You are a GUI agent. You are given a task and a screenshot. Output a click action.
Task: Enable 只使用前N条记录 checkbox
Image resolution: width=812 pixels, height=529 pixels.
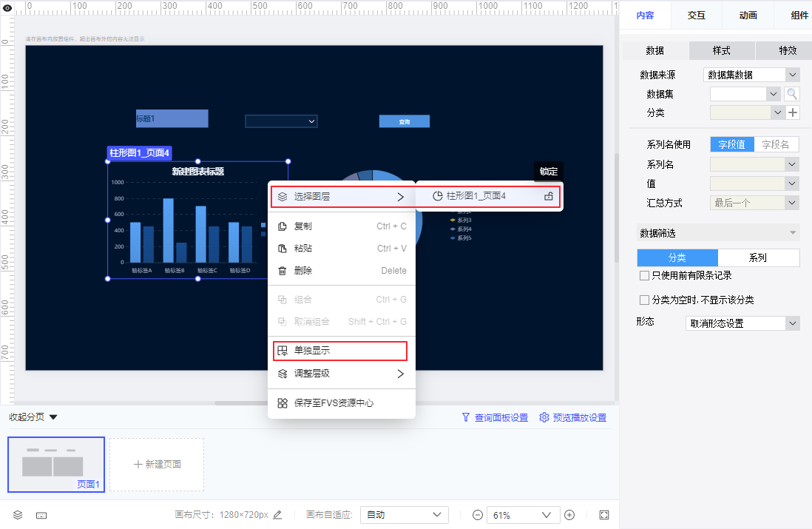(x=644, y=275)
